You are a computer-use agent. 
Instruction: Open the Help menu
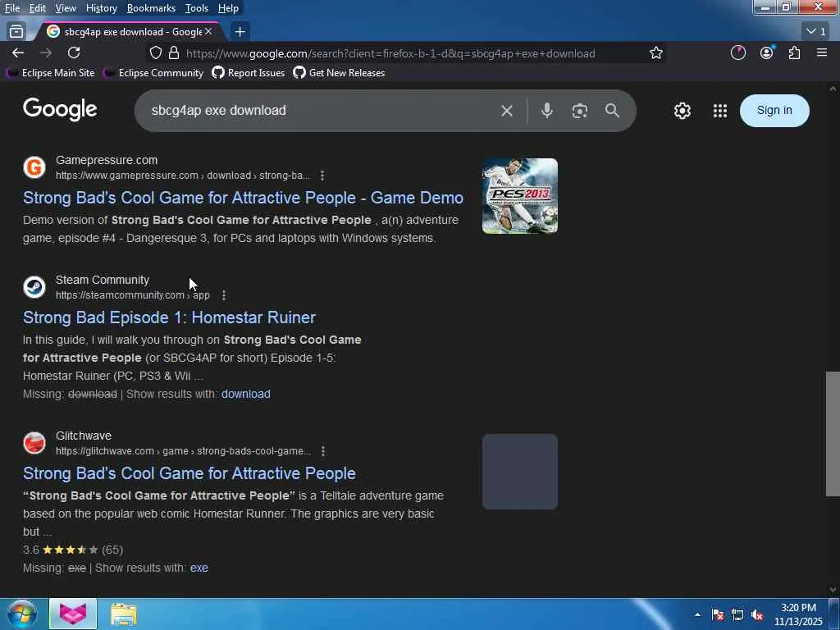point(228,8)
